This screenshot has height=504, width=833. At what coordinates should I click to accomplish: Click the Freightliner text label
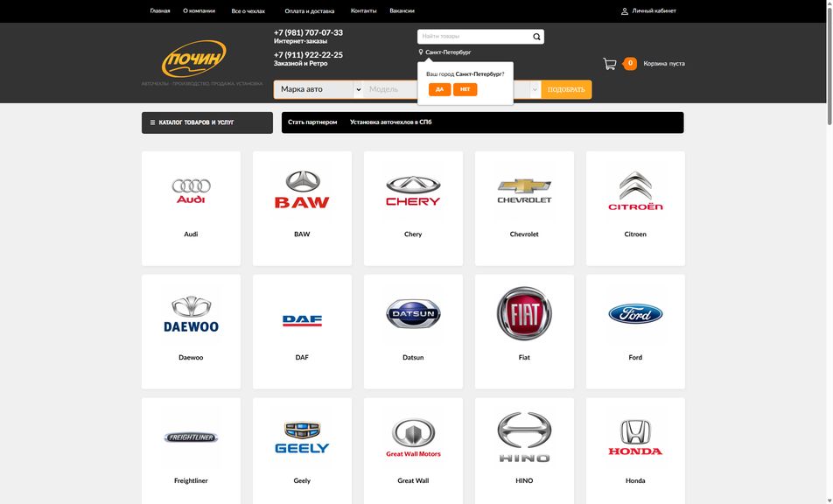pos(191,480)
